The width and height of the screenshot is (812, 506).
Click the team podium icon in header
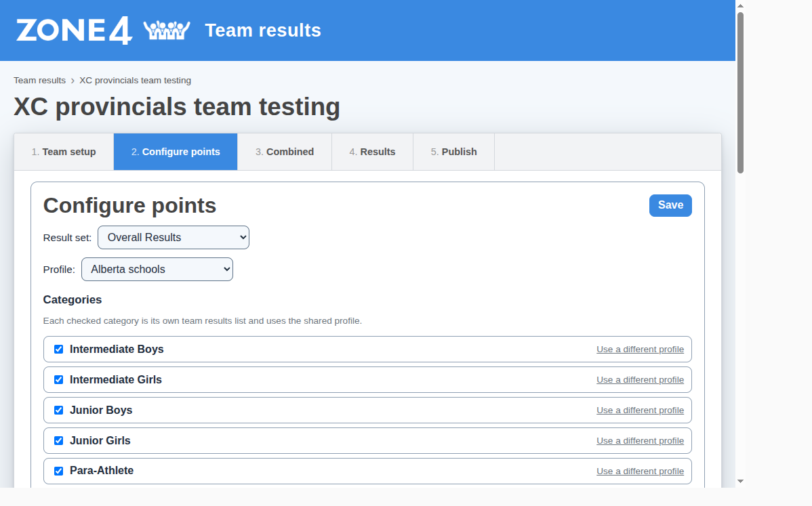167,30
